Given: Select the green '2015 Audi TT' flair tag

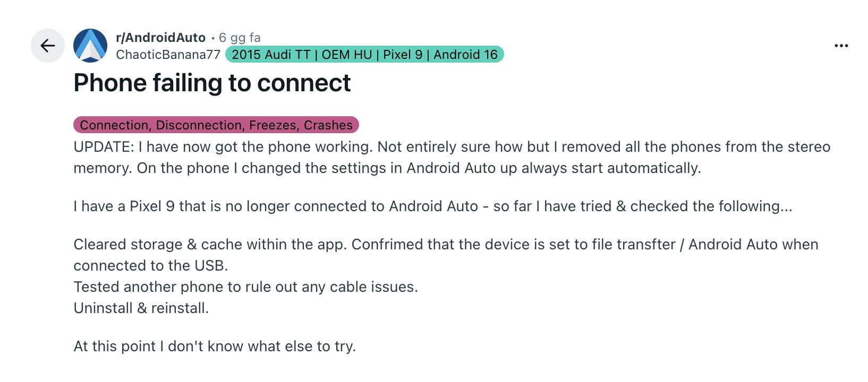Looking at the screenshot, I should [x=271, y=54].
